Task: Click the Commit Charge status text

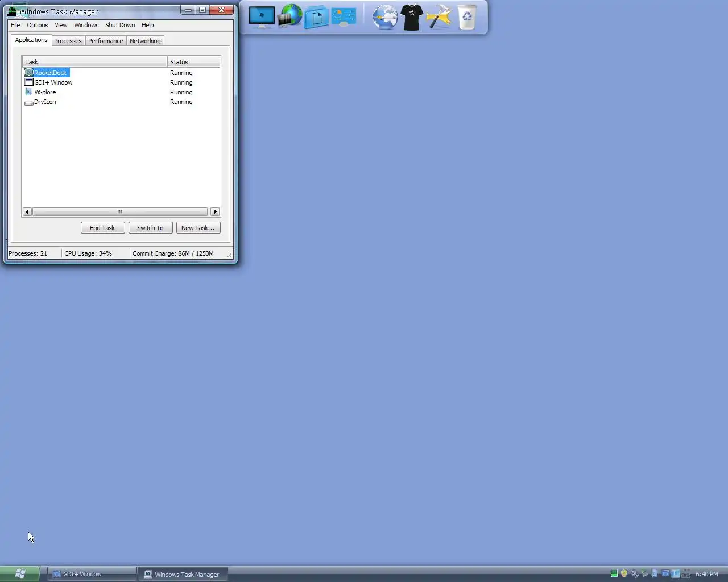Action: 173,253
